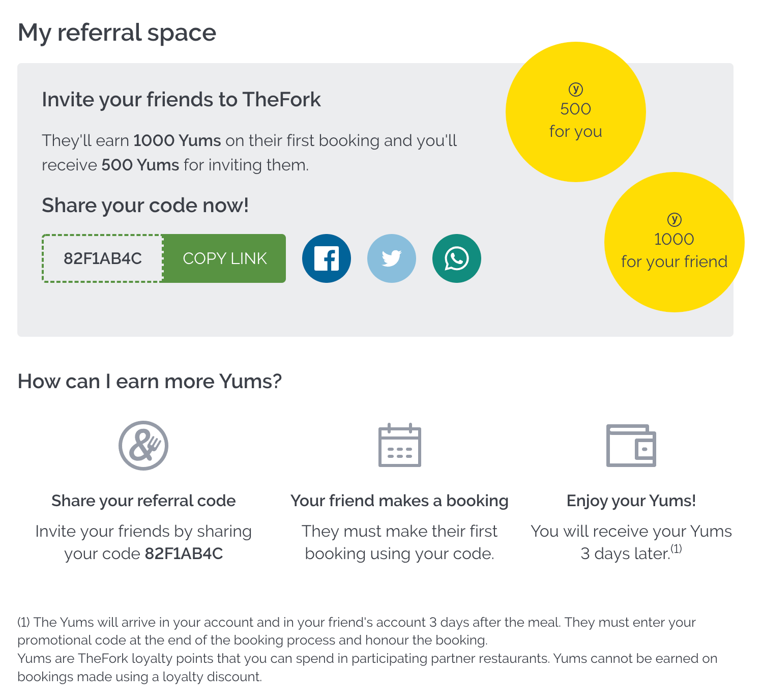
Task: Click the bold code 82F1AB4C in instructions
Action: click(184, 553)
